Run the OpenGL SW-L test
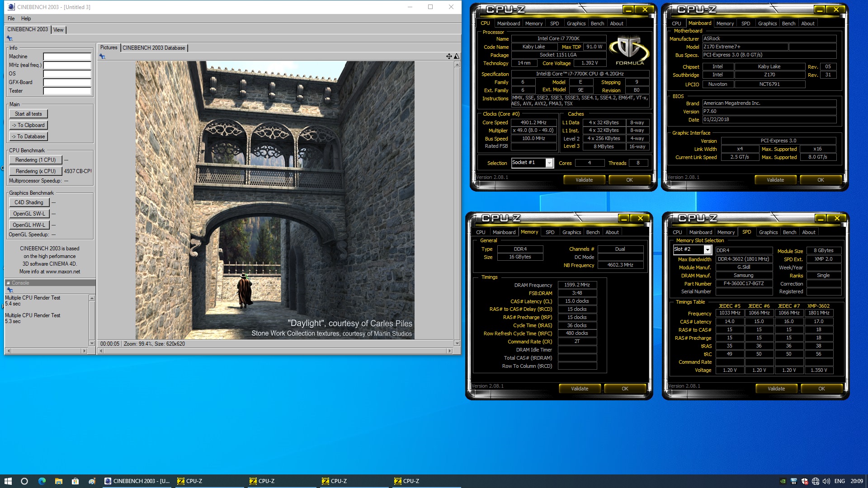Viewport: 868px width, 488px height. click(29, 214)
